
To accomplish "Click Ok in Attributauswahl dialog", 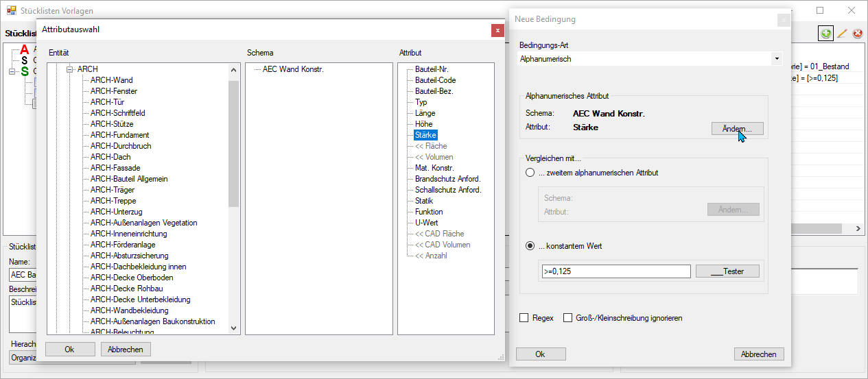I will pyautogui.click(x=69, y=350).
